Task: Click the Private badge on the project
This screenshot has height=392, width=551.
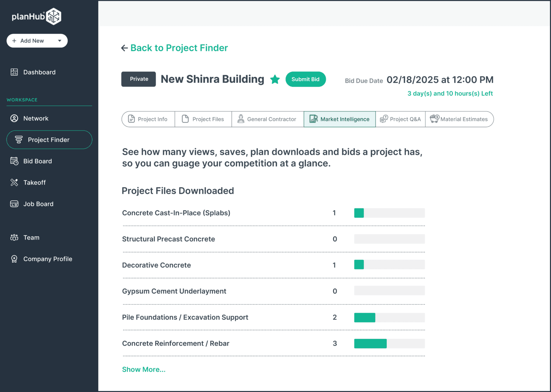Action: pyautogui.click(x=138, y=79)
